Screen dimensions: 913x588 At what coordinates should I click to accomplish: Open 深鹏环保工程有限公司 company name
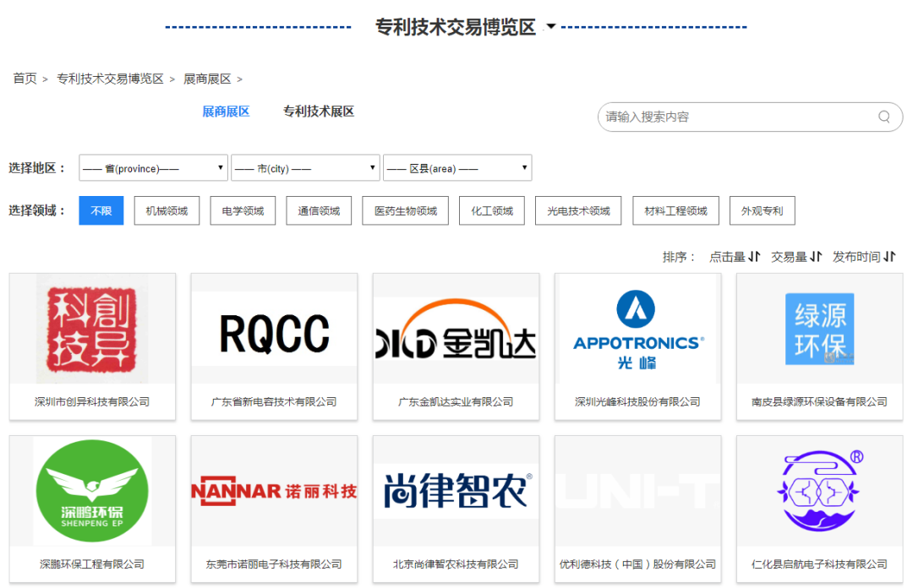(x=92, y=564)
